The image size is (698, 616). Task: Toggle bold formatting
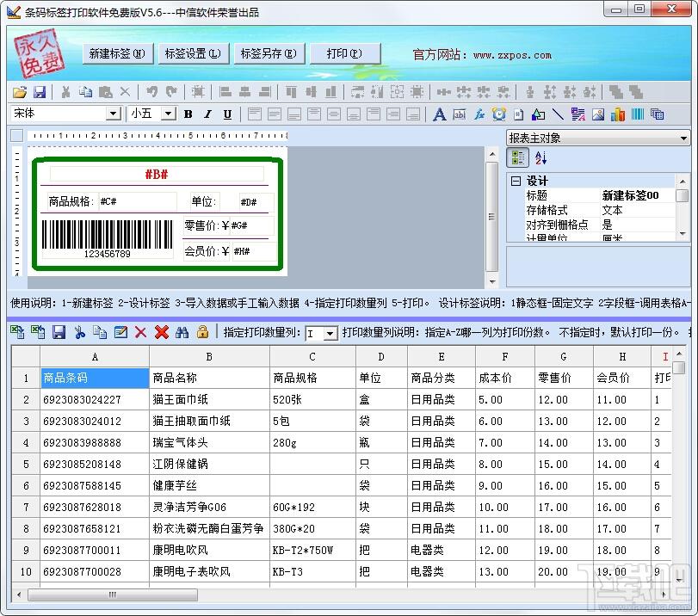point(188,114)
